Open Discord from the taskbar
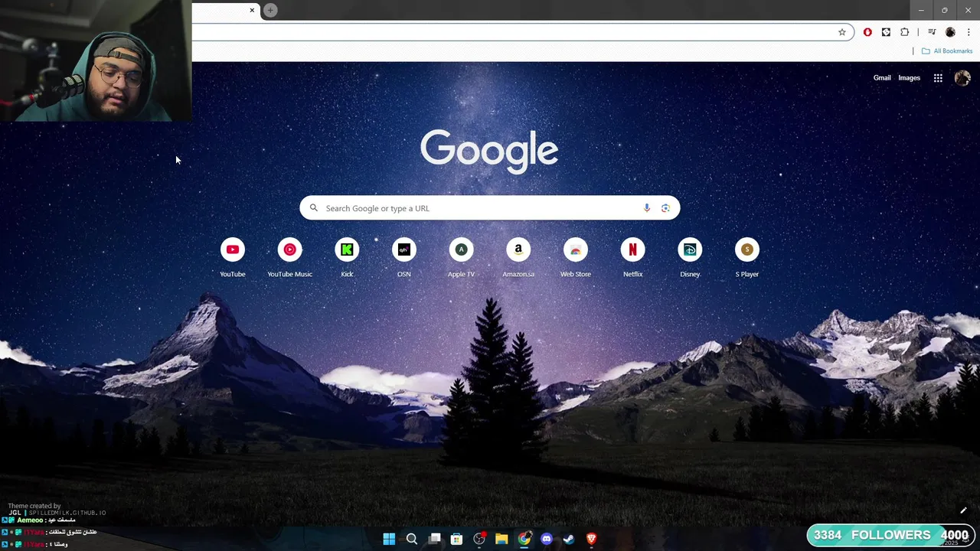 [547, 539]
